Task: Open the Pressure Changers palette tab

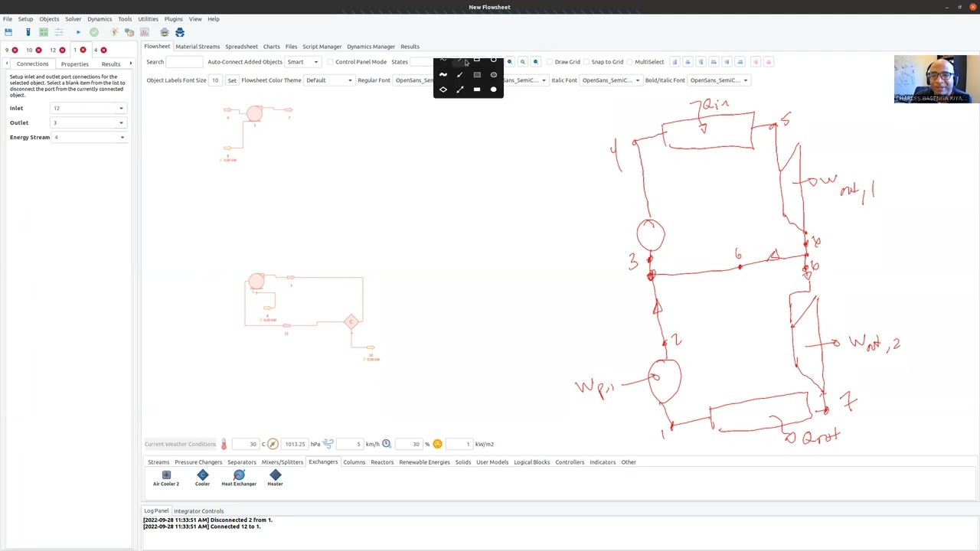Action: pyautogui.click(x=198, y=462)
